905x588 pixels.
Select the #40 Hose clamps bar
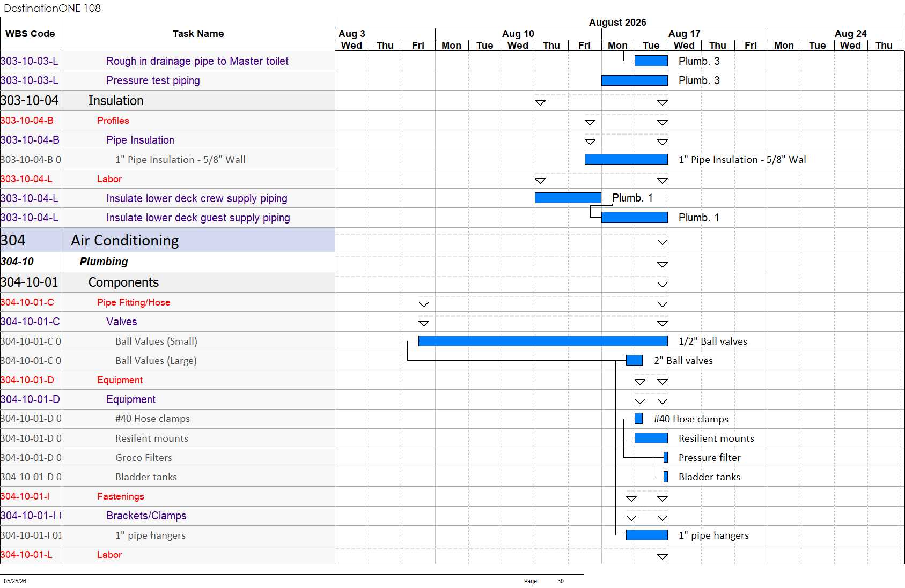coord(638,418)
